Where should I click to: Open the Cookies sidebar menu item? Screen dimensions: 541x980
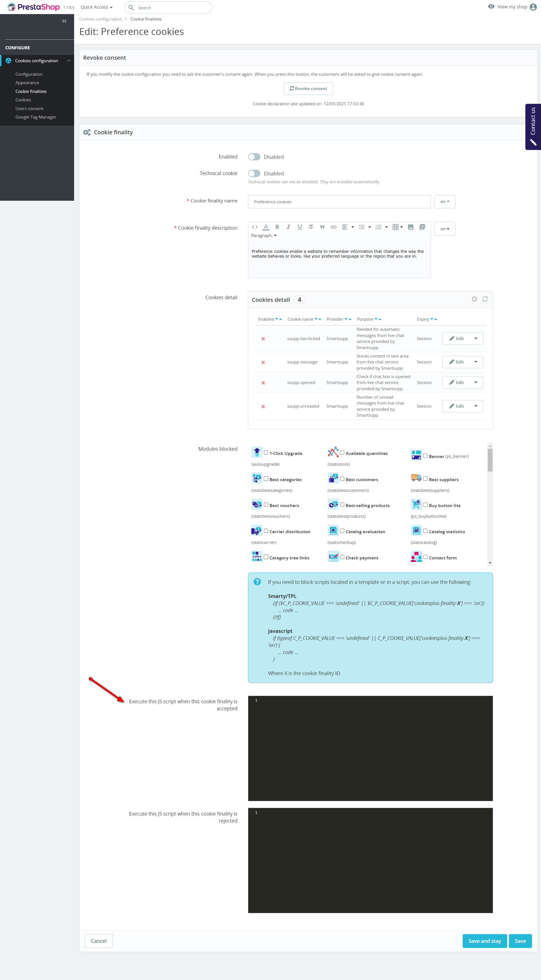pos(23,100)
